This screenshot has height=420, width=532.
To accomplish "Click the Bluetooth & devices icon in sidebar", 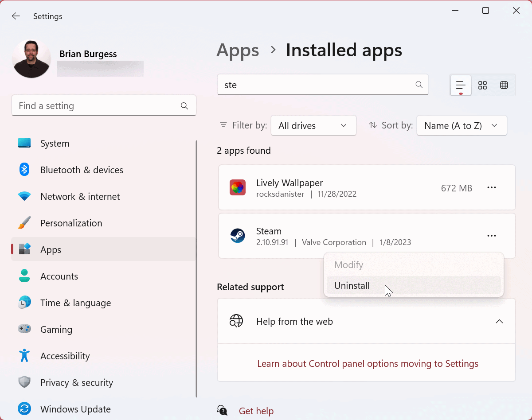I will pyautogui.click(x=24, y=170).
